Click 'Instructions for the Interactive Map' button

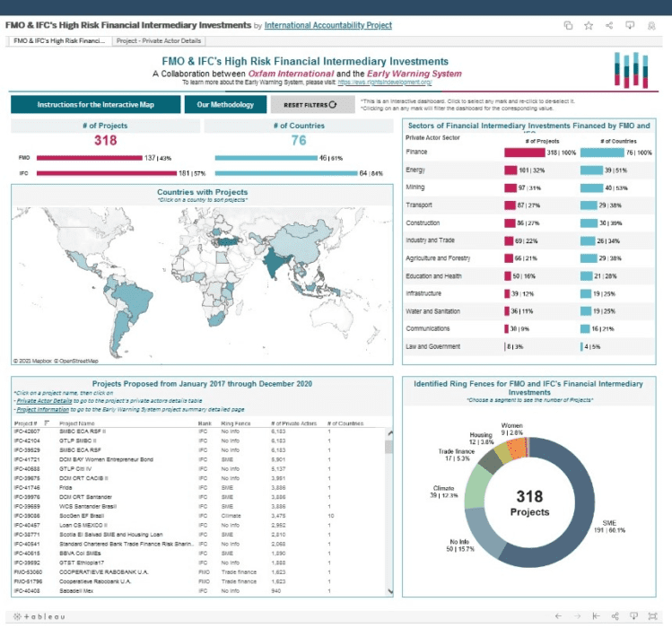pos(96,104)
